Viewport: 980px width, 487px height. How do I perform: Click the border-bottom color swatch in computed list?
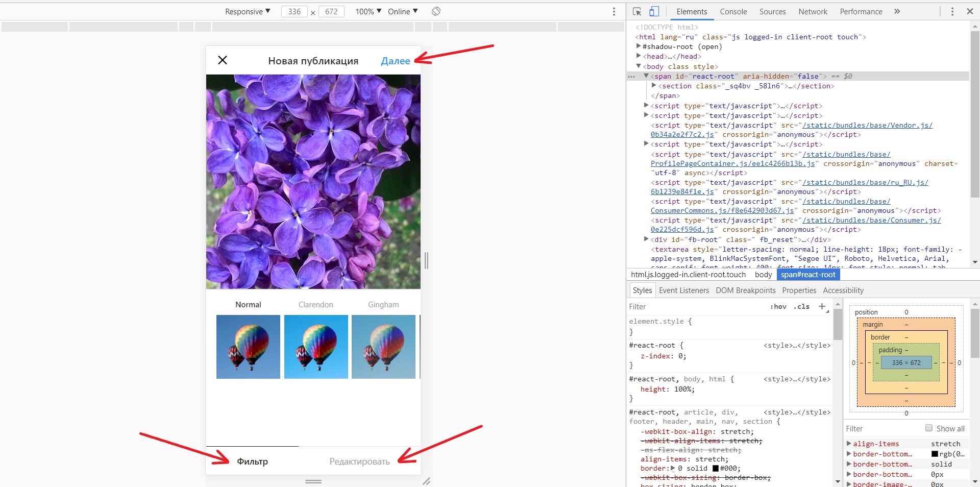pyautogui.click(x=935, y=454)
